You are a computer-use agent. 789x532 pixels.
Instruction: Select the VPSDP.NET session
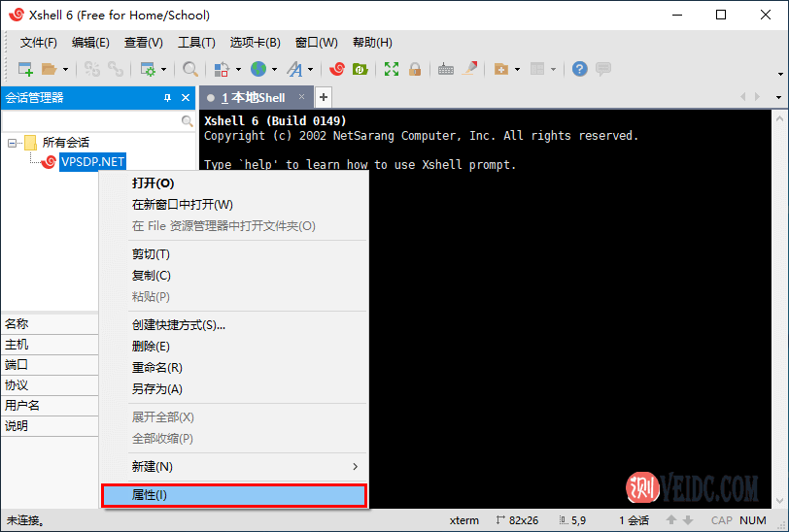coord(92,162)
